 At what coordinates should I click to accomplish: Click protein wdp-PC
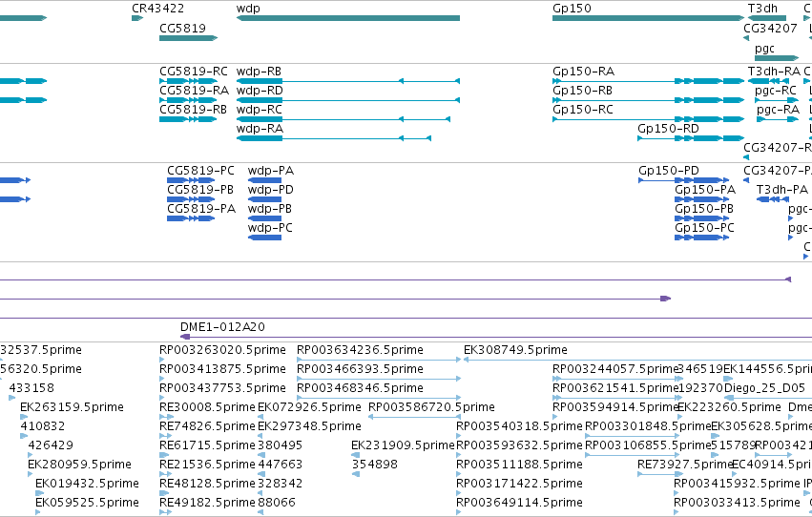pyautogui.click(x=264, y=238)
